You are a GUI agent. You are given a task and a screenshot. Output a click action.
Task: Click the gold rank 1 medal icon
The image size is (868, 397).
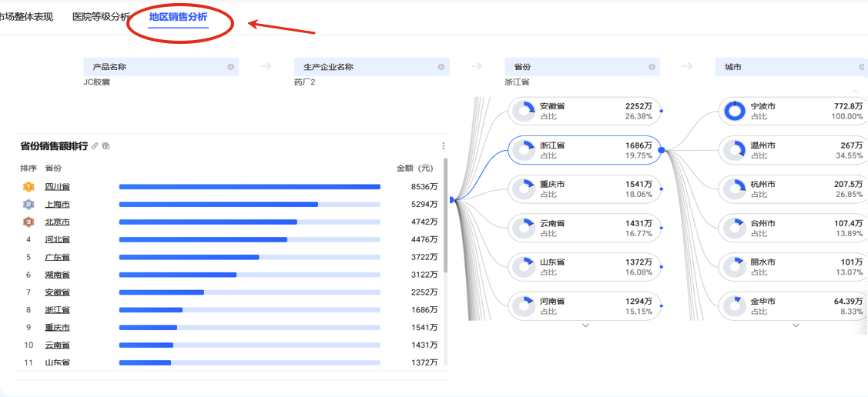coord(28,186)
